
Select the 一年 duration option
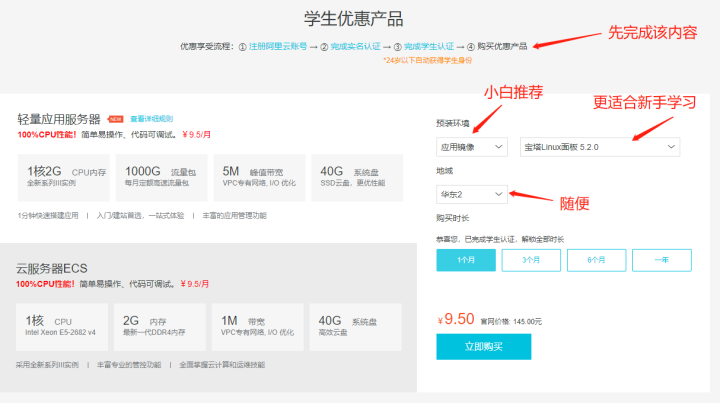coord(662,260)
